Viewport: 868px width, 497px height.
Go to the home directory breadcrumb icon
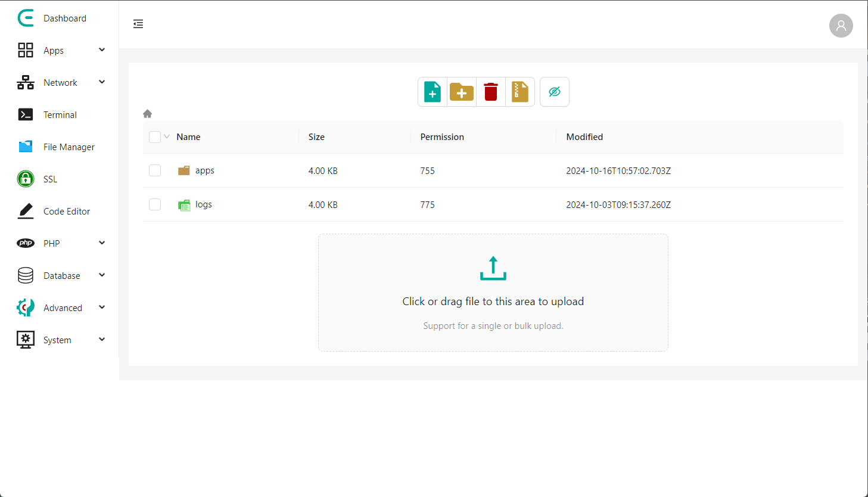[x=147, y=113]
